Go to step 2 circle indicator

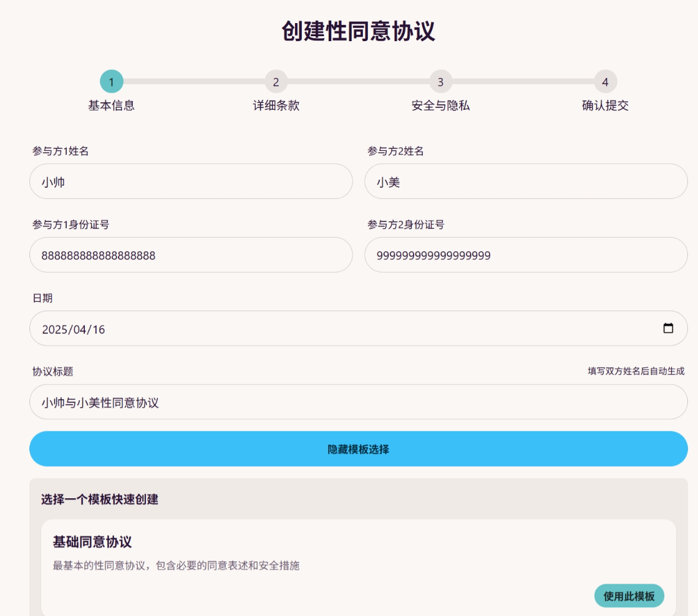(x=276, y=82)
